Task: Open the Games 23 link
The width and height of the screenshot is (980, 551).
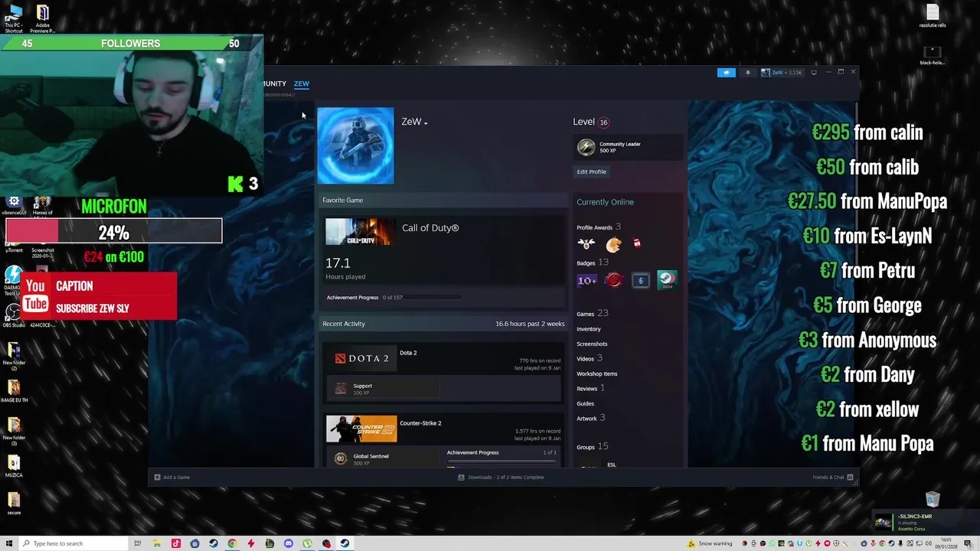Action: click(592, 313)
